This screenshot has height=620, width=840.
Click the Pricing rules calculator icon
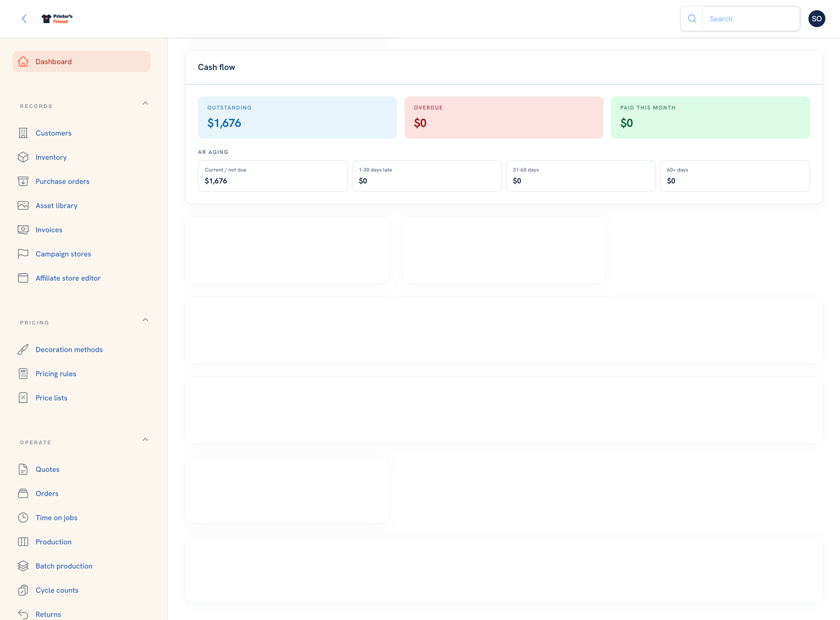pos(23,374)
